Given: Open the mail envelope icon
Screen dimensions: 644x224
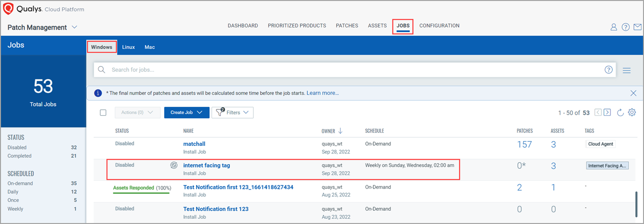Looking at the screenshot, I should pos(637,27).
